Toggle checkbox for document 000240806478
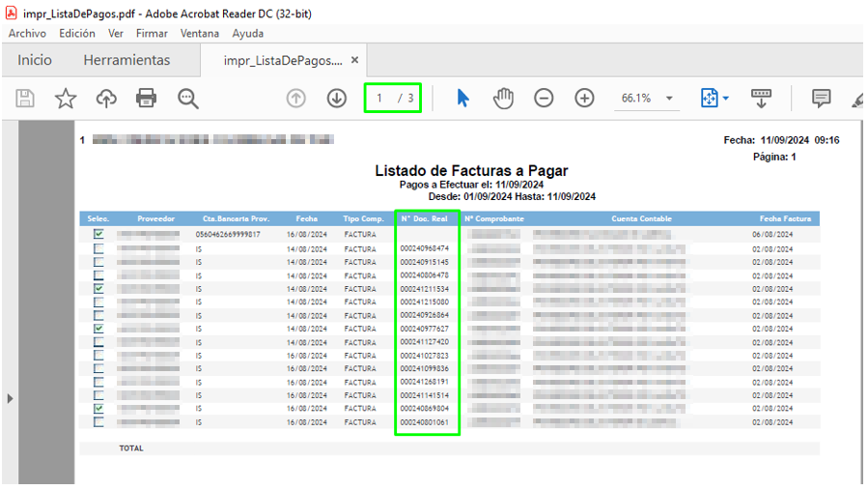 98,275
